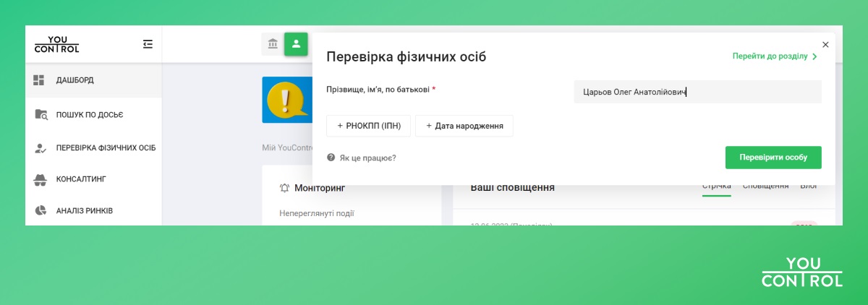Open the Пошук по досьє menu item

(x=90, y=114)
